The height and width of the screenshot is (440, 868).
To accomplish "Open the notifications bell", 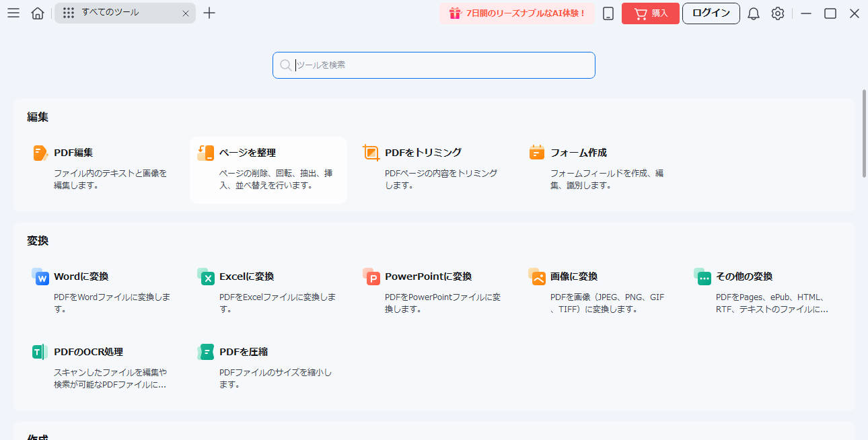I will pyautogui.click(x=754, y=13).
